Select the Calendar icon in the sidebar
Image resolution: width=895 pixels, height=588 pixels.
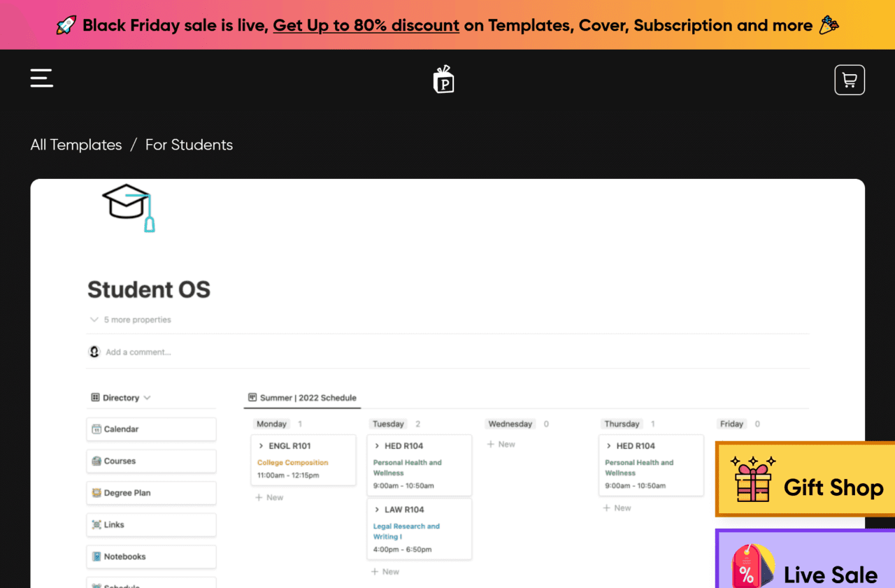[99, 429]
